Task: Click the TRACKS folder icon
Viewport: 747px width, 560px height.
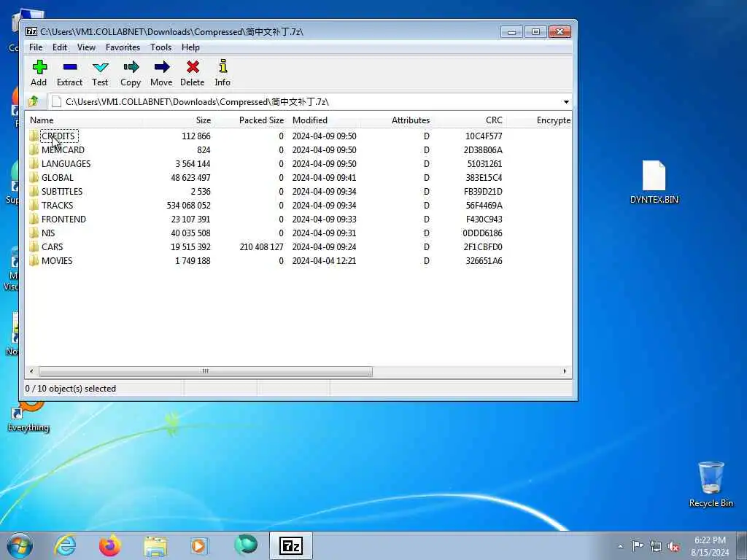Action: (x=34, y=205)
